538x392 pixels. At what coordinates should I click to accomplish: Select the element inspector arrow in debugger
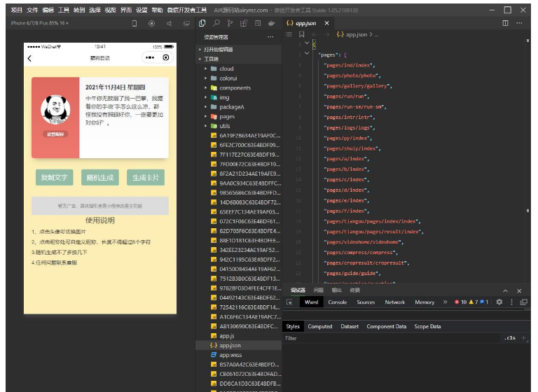click(x=289, y=302)
